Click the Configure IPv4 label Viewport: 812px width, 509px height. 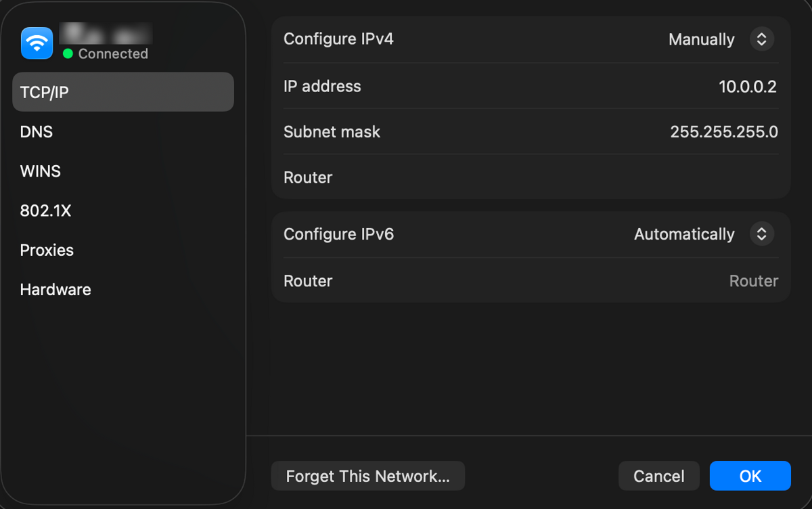338,39
